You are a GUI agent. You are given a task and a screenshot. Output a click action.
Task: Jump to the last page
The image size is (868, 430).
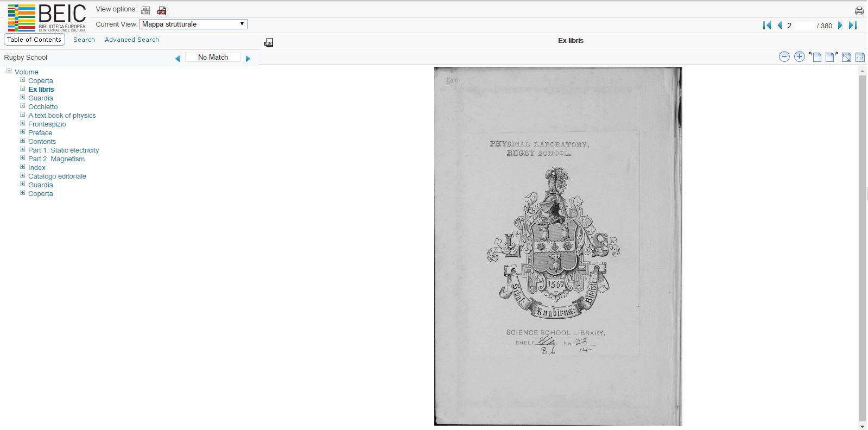point(853,25)
